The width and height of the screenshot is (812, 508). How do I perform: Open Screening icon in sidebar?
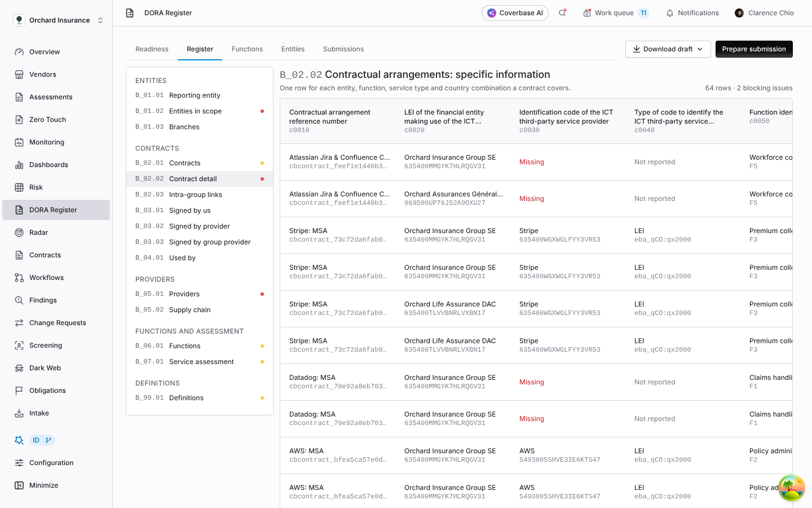click(19, 345)
